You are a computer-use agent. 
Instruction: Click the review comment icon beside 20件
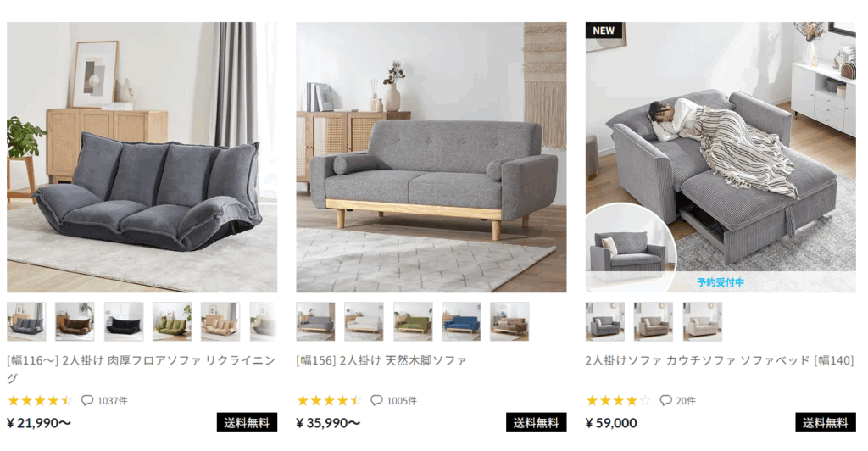[666, 400]
